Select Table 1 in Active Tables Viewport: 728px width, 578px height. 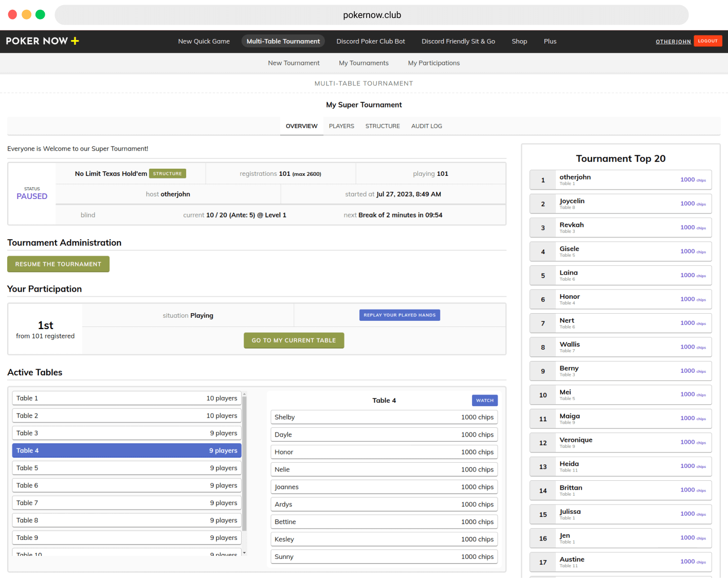point(126,399)
